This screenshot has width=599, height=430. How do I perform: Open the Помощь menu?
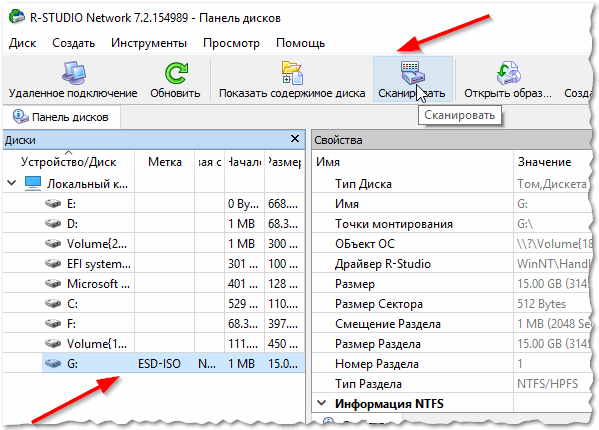coord(300,43)
